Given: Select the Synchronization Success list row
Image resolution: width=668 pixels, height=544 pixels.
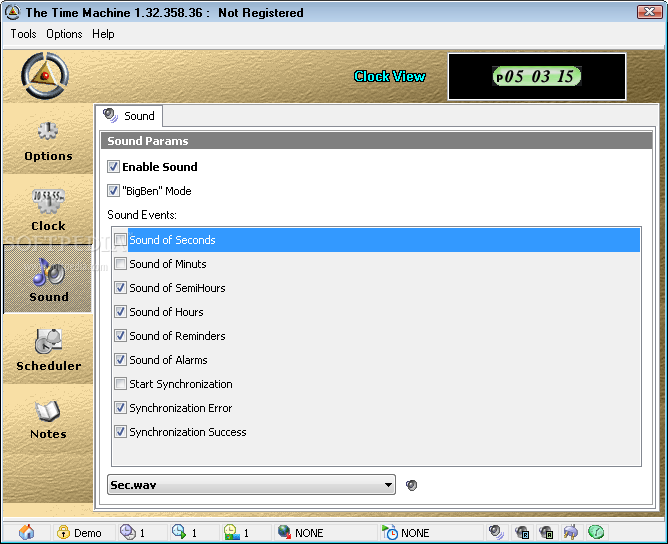Looking at the screenshot, I should (377, 432).
